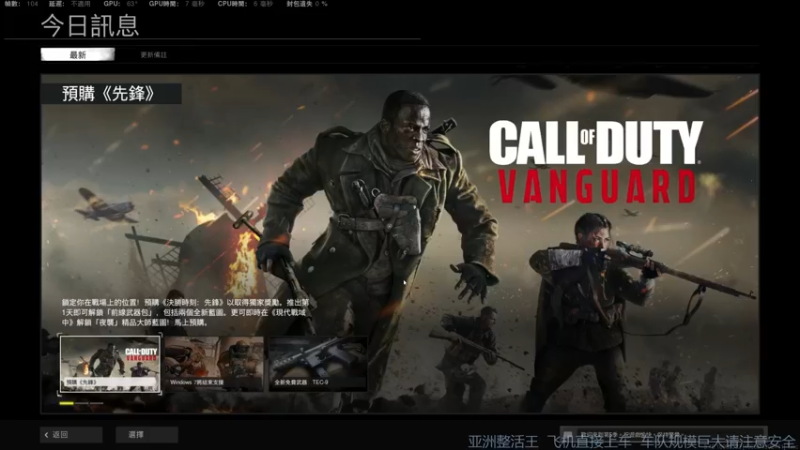
Task: Open the TEC-9 free weapon thumbnail
Action: pyautogui.click(x=318, y=364)
